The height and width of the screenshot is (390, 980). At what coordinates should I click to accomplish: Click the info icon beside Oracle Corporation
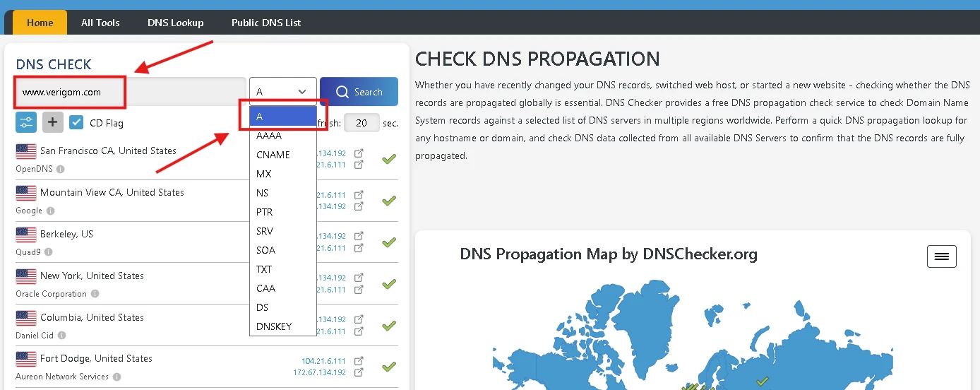pos(95,294)
